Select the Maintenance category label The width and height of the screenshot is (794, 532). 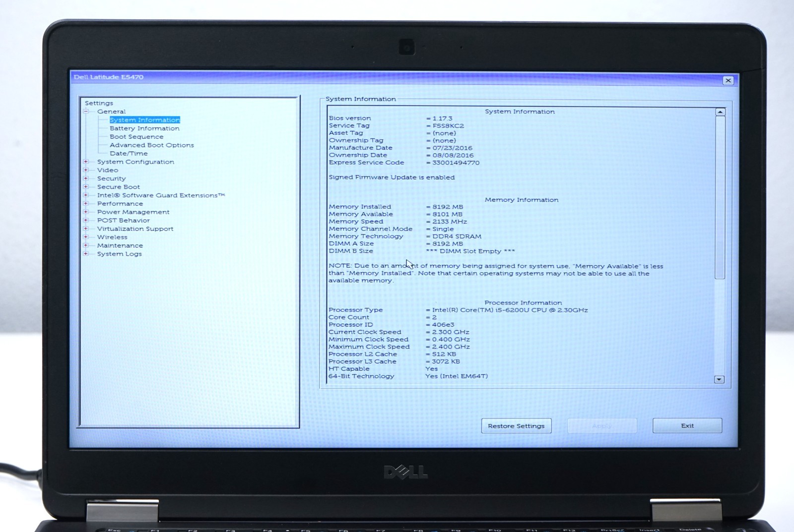(120, 245)
